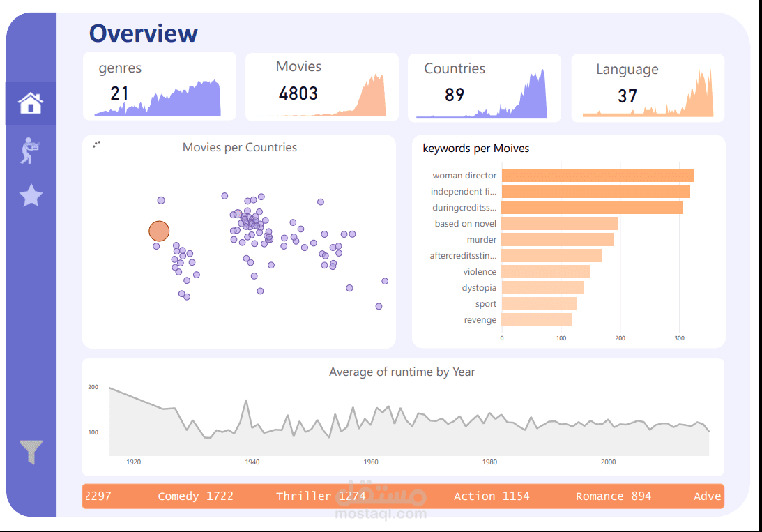The image size is (762, 532).
Task: Select the 'woman director' bar
Action: pos(596,175)
